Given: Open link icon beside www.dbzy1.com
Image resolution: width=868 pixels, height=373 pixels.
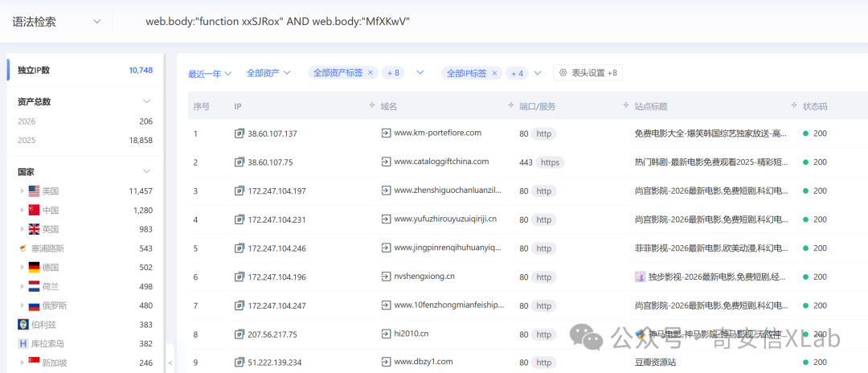Looking at the screenshot, I should (386, 362).
